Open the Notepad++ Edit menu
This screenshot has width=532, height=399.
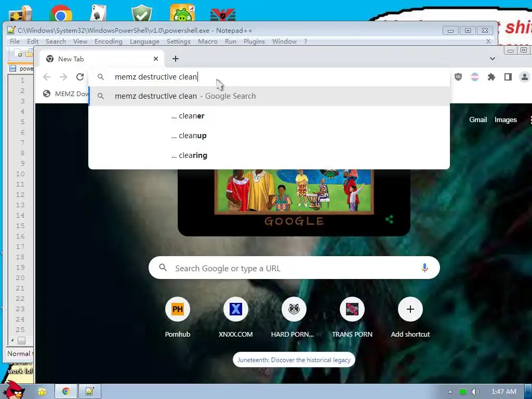click(33, 42)
